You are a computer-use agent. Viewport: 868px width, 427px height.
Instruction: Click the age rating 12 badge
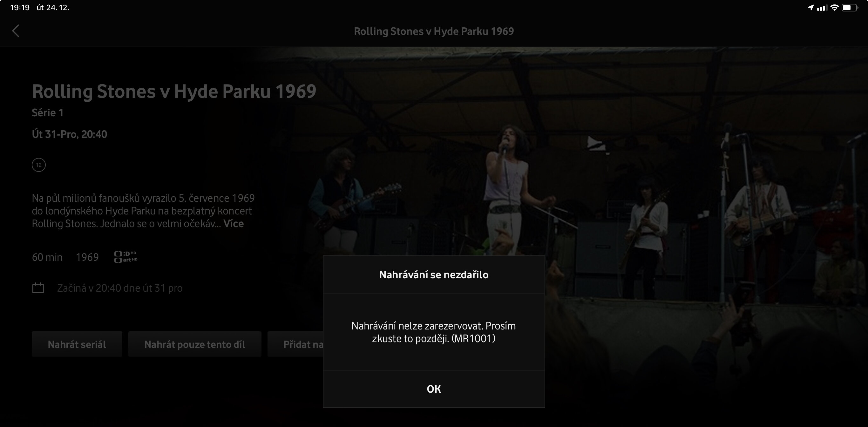pyautogui.click(x=39, y=165)
